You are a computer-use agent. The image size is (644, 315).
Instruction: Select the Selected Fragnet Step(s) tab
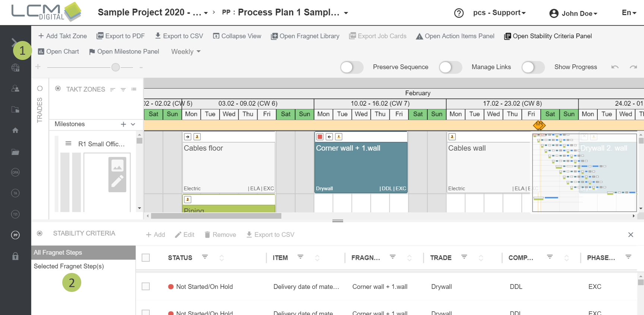coord(69,266)
